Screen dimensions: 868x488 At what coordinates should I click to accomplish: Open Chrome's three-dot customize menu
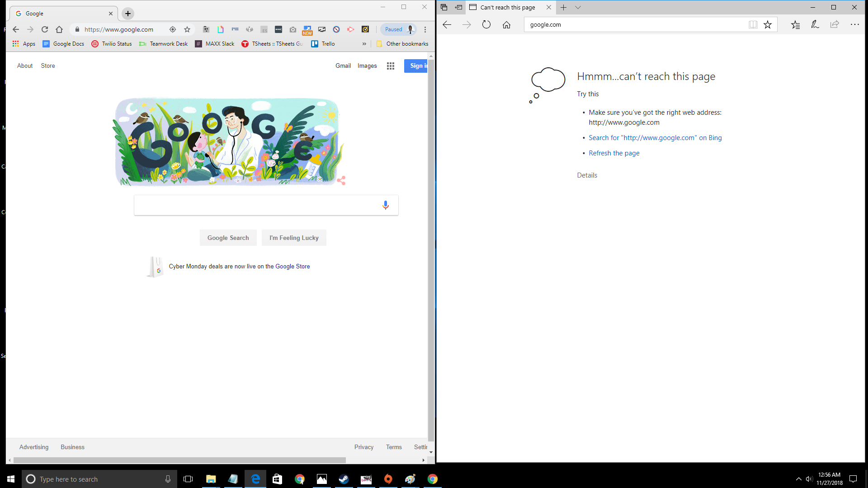pyautogui.click(x=425, y=29)
